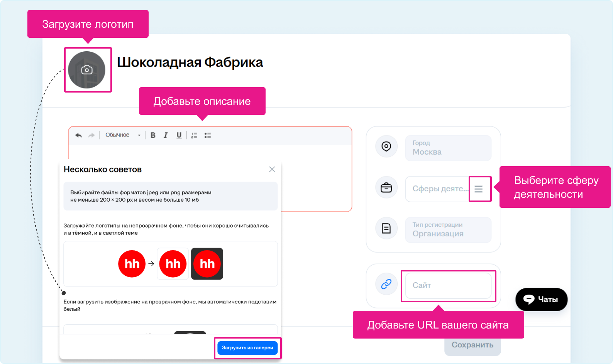Open the 'Обычное' text style dropdown
This screenshot has height=364, width=613.
pyautogui.click(x=123, y=135)
